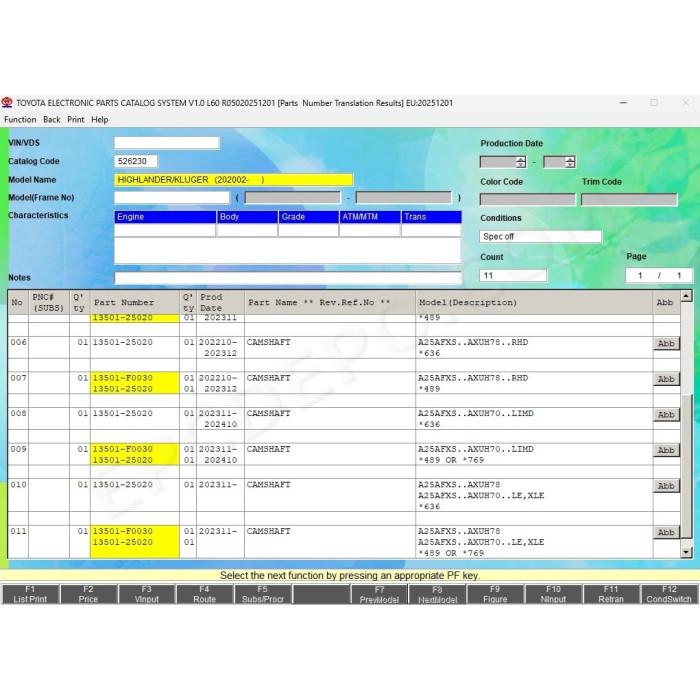Click the Conditions field showing Spec off

point(540,237)
